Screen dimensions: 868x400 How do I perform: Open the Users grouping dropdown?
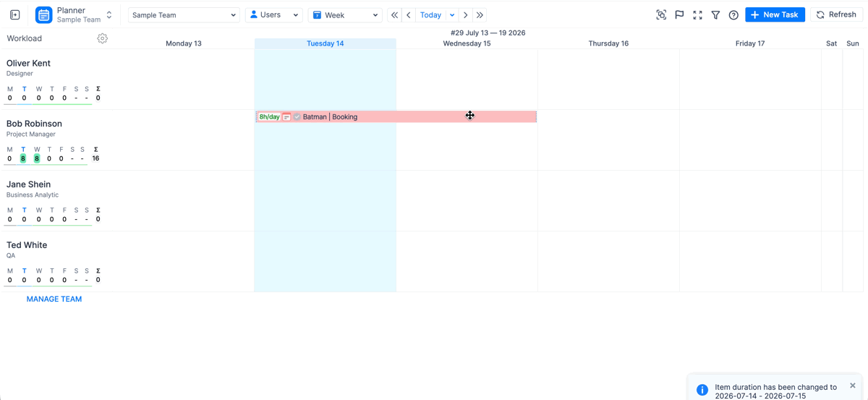[x=274, y=15]
